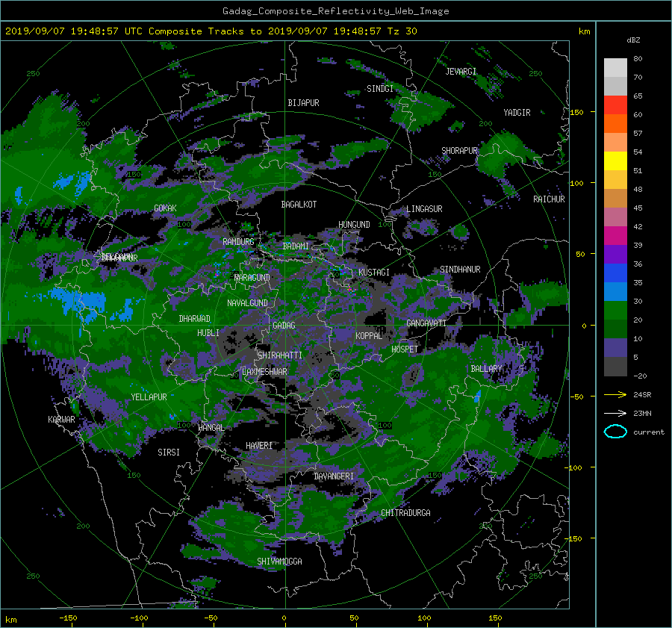Pick the light blue legend swatch below 35

(x=615, y=291)
